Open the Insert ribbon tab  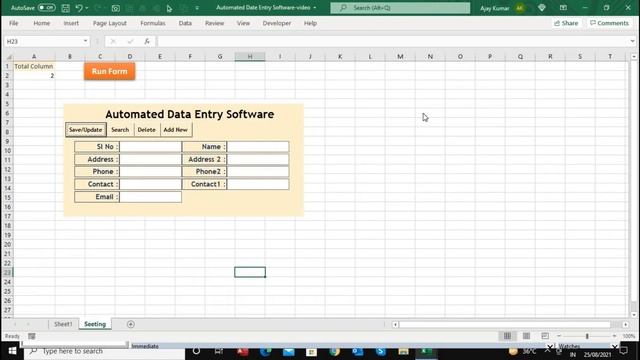pos(71,23)
